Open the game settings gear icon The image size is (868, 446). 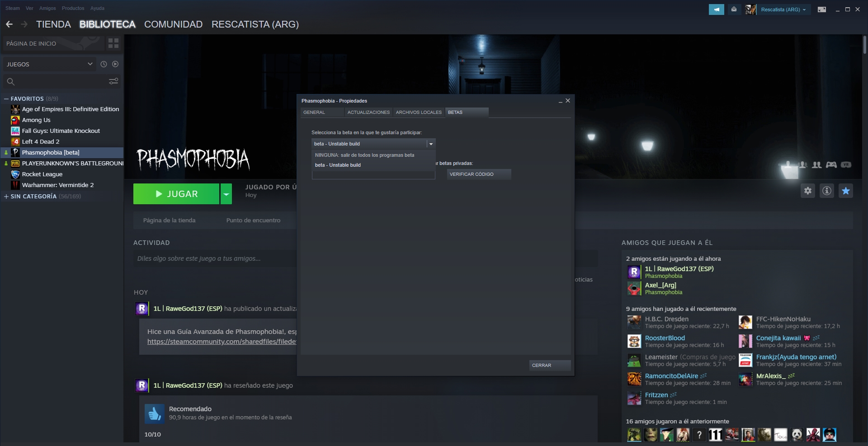[x=808, y=191]
